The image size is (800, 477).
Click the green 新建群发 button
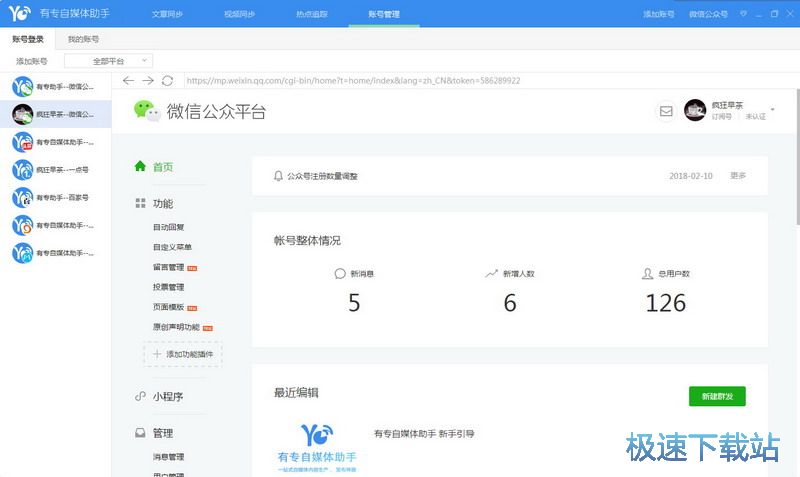717,396
